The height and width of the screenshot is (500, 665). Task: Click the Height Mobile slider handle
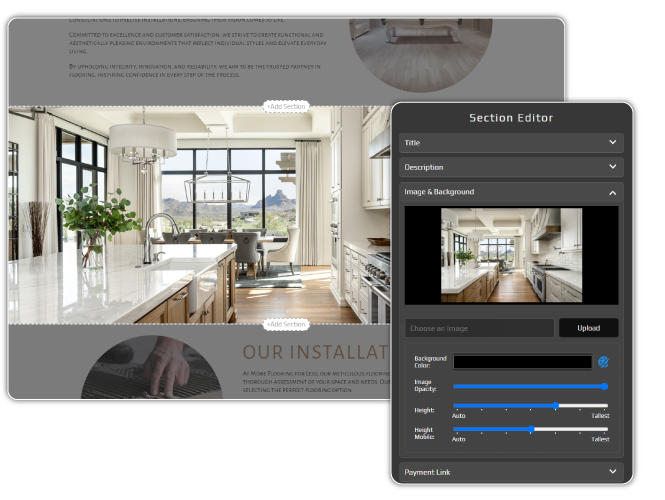(532, 429)
